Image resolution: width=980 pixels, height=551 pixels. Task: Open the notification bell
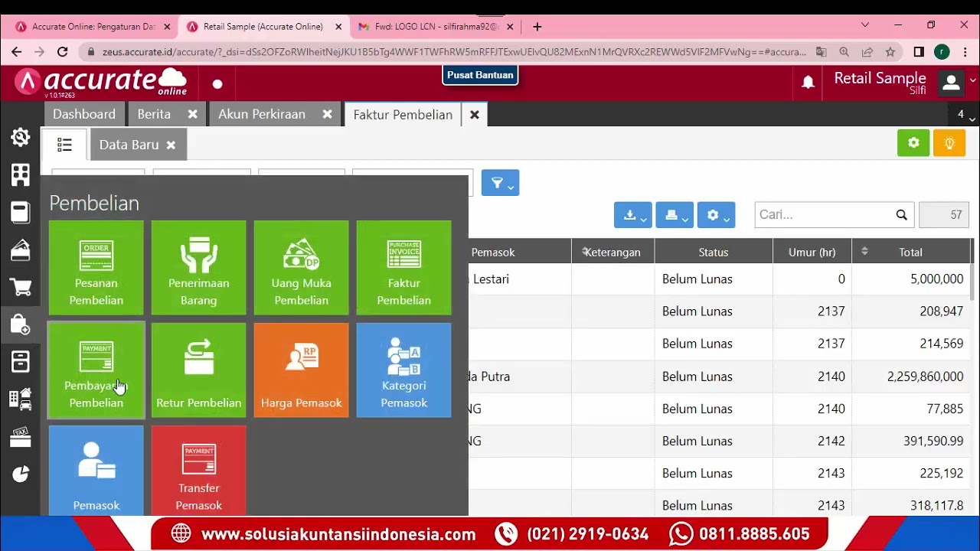pyautogui.click(x=808, y=83)
